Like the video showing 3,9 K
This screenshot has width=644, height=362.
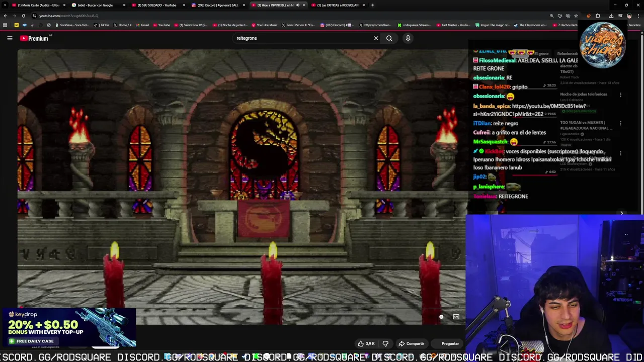(366, 344)
